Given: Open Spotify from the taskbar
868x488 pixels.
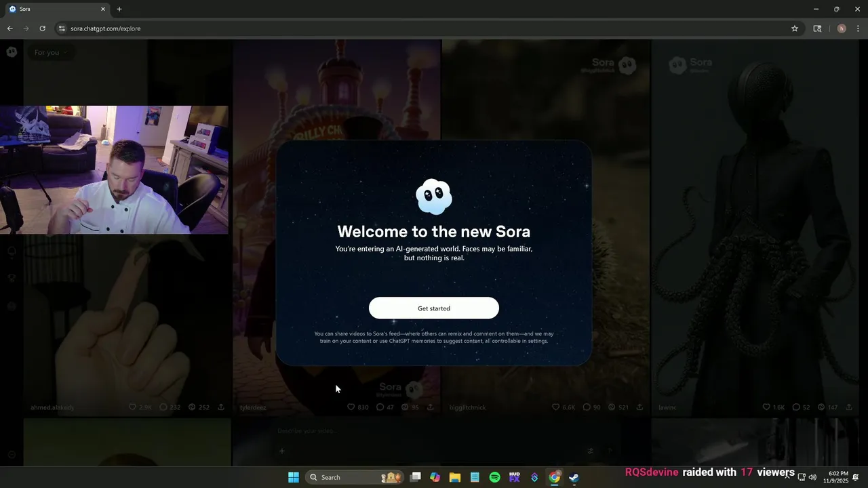Looking at the screenshot, I should tap(495, 477).
